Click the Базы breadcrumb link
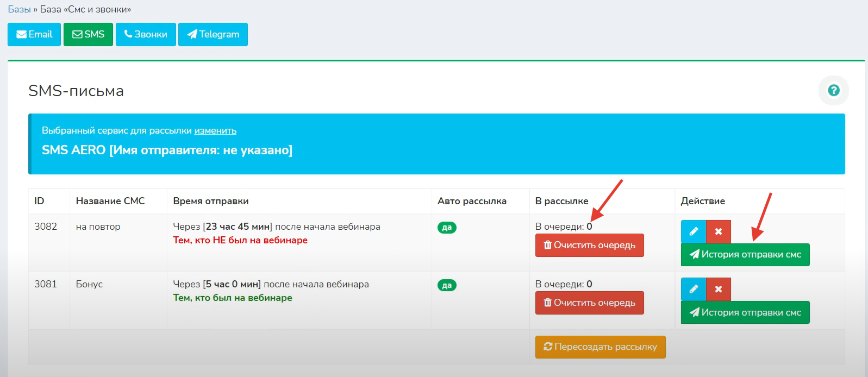868x377 pixels. pos(19,9)
